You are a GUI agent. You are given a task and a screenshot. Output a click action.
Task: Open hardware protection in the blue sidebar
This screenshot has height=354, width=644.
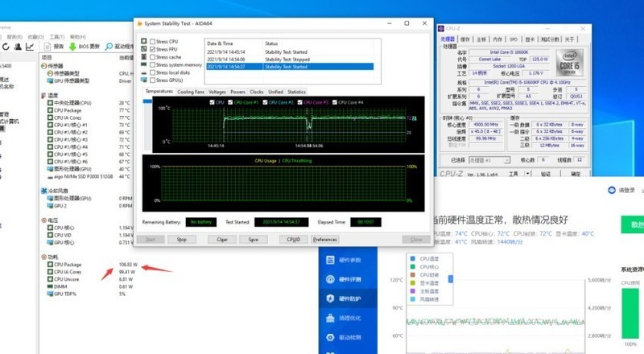click(x=348, y=298)
